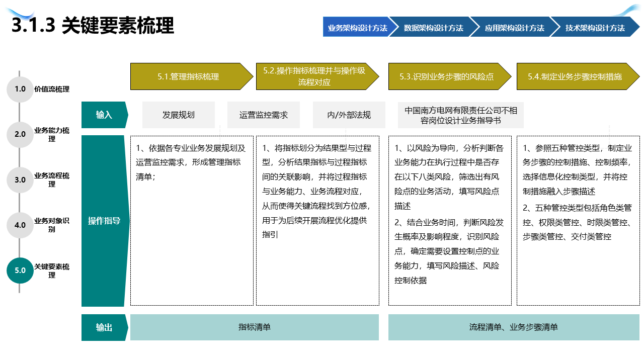Select the 业务能力梳理 step label

(x=52, y=134)
